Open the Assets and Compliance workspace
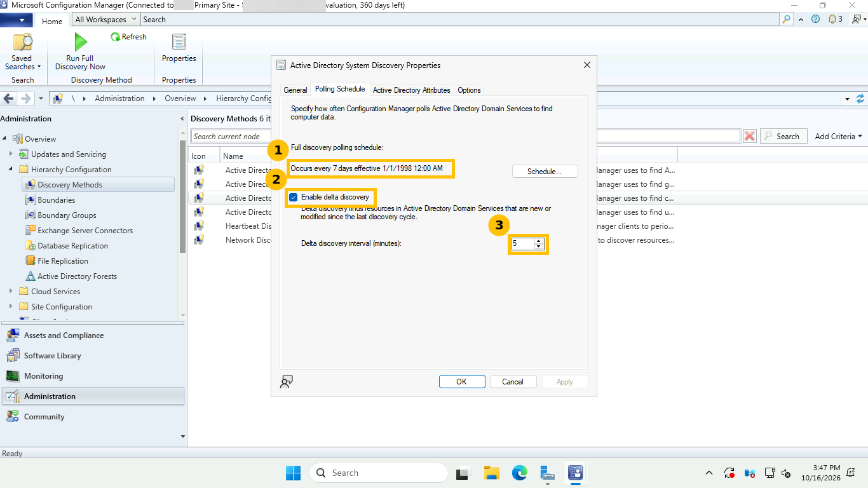Viewport: 868px width, 488px height. 93,335
